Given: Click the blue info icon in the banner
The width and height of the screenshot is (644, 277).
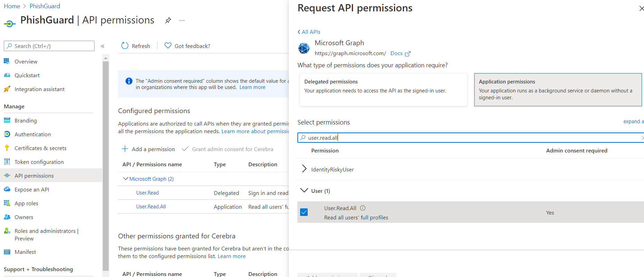Looking at the screenshot, I should tap(129, 81).
